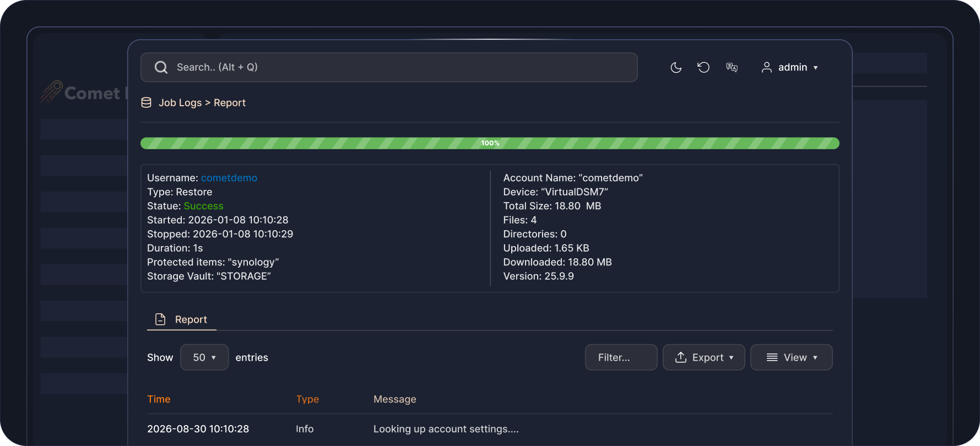The image size is (980, 446).
Task: Focus the Search (Alt + Q) field
Action: (x=389, y=67)
